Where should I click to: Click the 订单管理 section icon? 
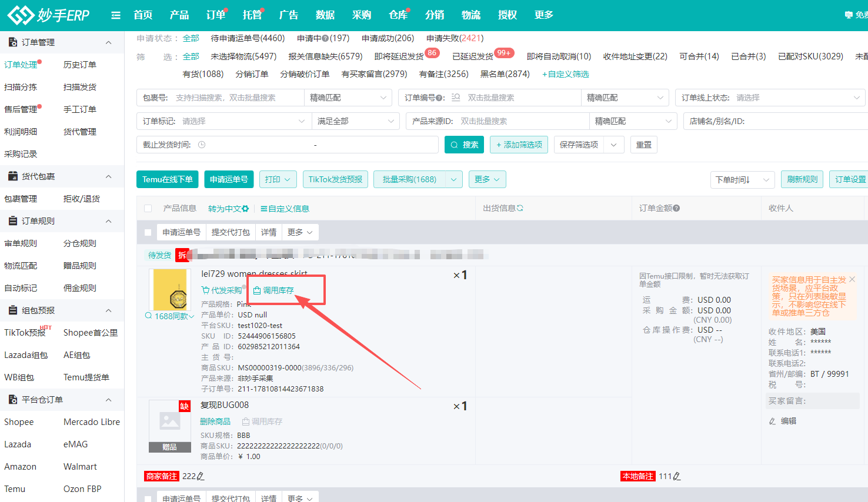point(13,42)
